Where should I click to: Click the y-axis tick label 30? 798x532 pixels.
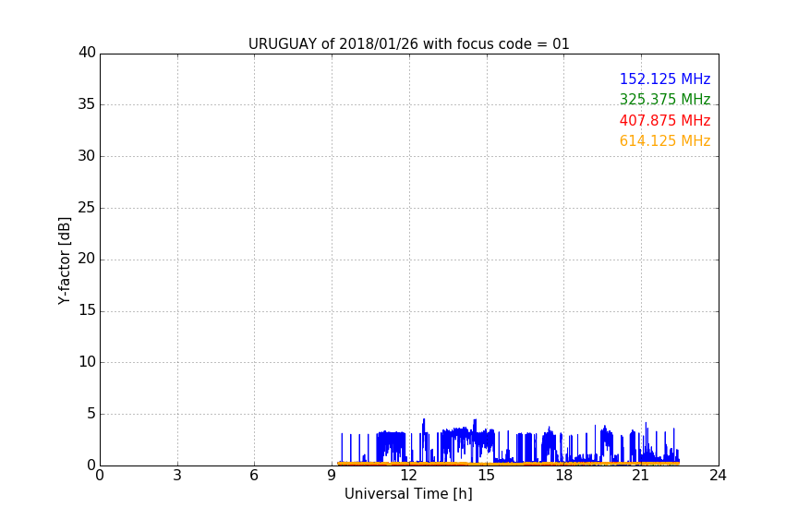point(87,156)
